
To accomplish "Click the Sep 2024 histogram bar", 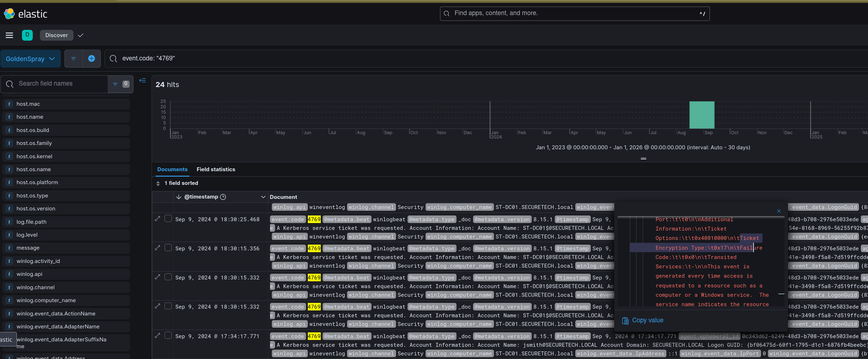I will pyautogui.click(x=702, y=115).
